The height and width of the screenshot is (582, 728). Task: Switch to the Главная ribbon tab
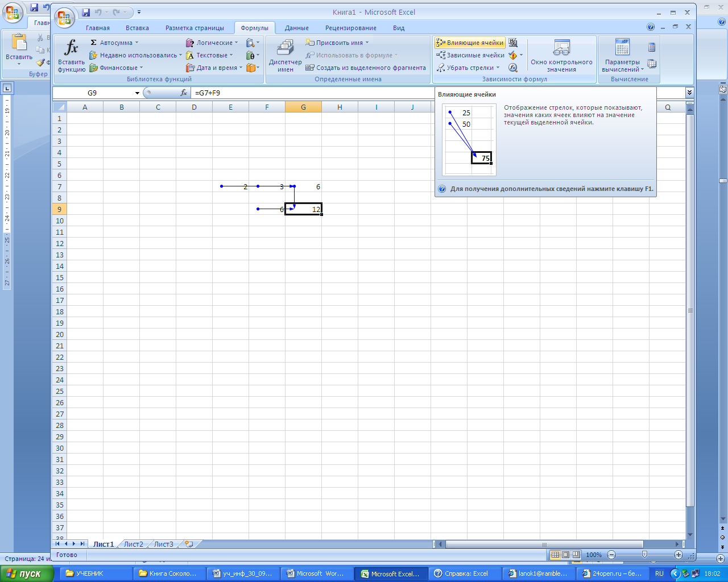click(x=98, y=28)
